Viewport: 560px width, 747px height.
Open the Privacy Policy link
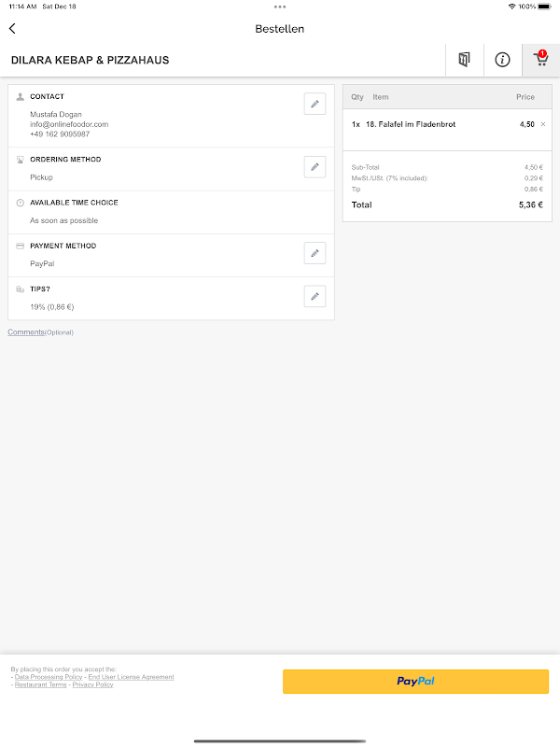click(x=92, y=684)
